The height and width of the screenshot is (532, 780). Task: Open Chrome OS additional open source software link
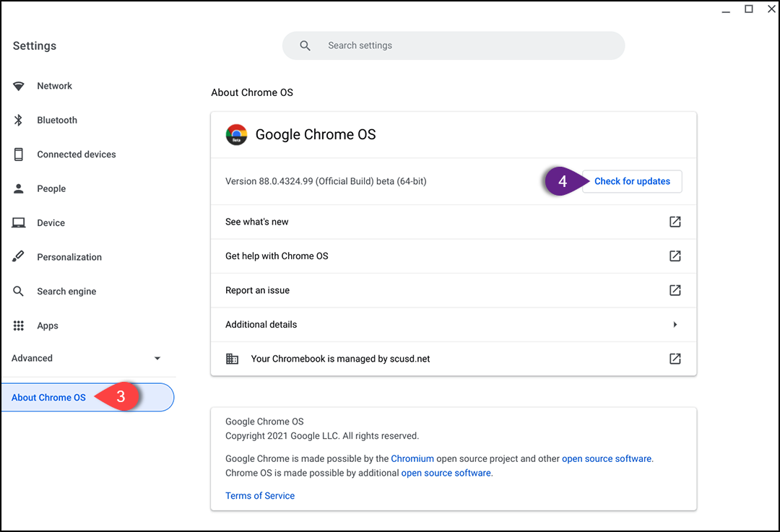pos(446,473)
